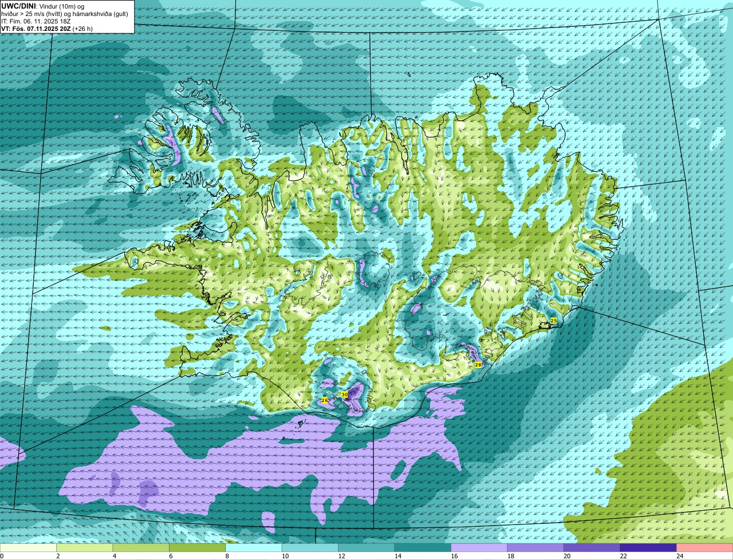
Task: Pick the 20–22 m/s violet legend swatch
Action: [x=592, y=548]
